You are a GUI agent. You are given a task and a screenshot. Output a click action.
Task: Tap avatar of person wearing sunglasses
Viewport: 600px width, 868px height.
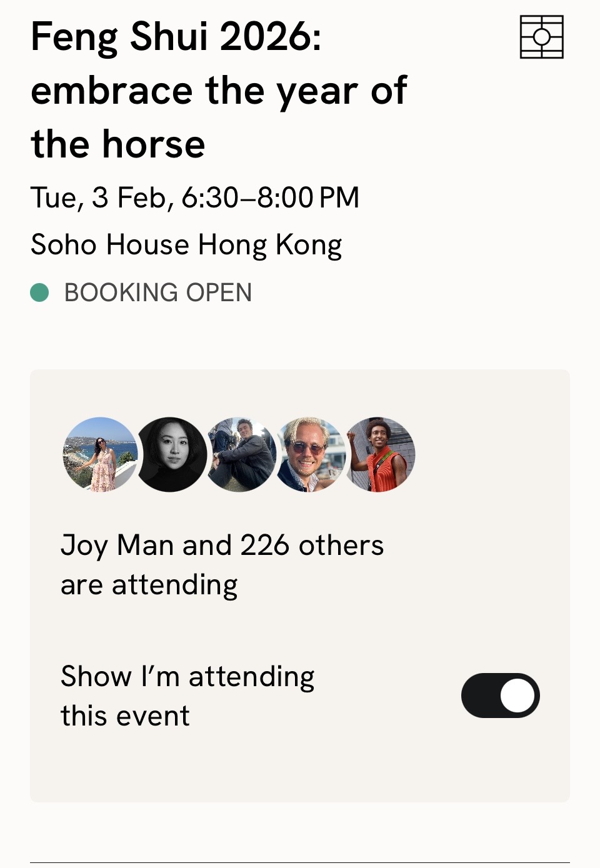pyautogui.click(x=310, y=454)
